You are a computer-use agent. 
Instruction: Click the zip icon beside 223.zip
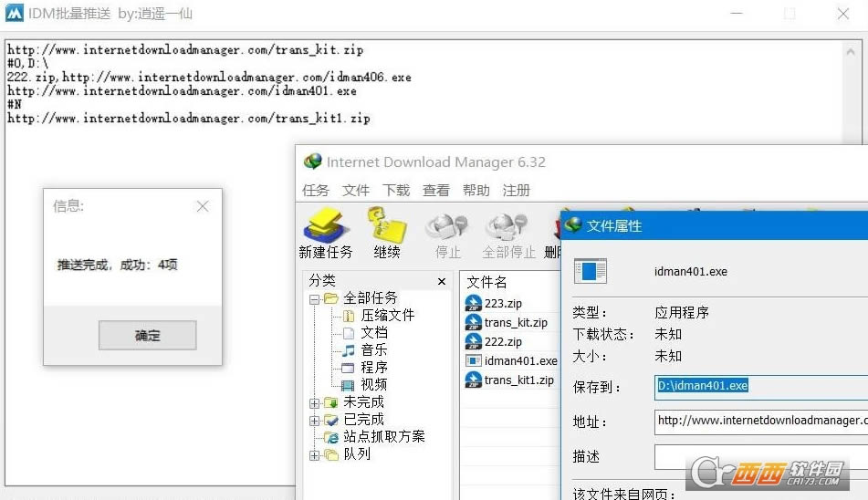(474, 303)
